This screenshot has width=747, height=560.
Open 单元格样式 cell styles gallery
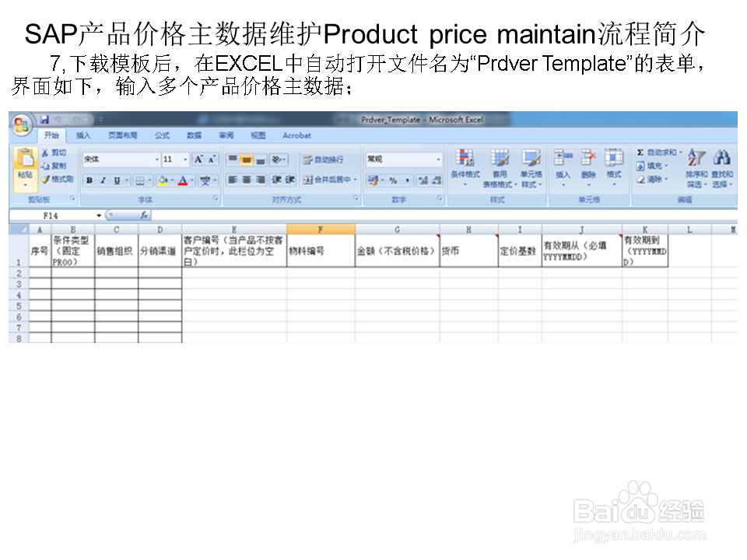pyautogui.click(x=531, y=168)
